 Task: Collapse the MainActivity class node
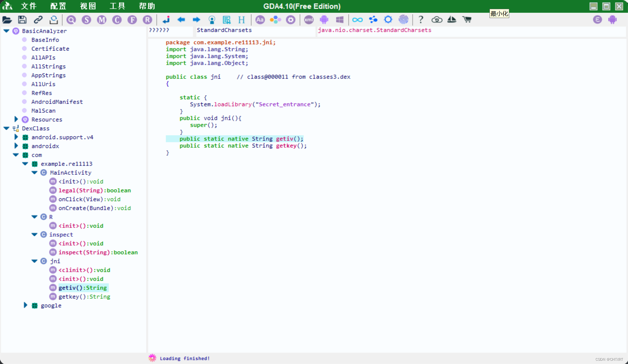(x=34, y=172)
